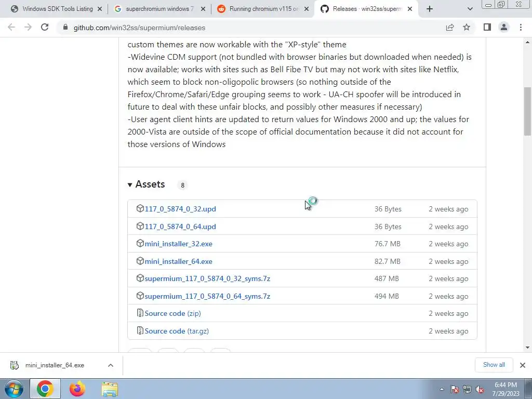Go back to previous page

(x=11, y=27)
